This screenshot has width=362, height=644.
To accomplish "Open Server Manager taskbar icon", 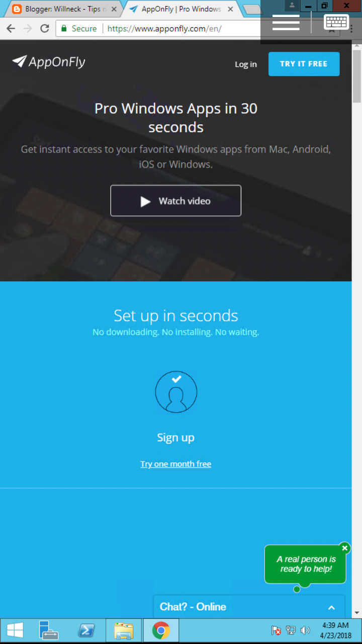I will tap(49, 630).
